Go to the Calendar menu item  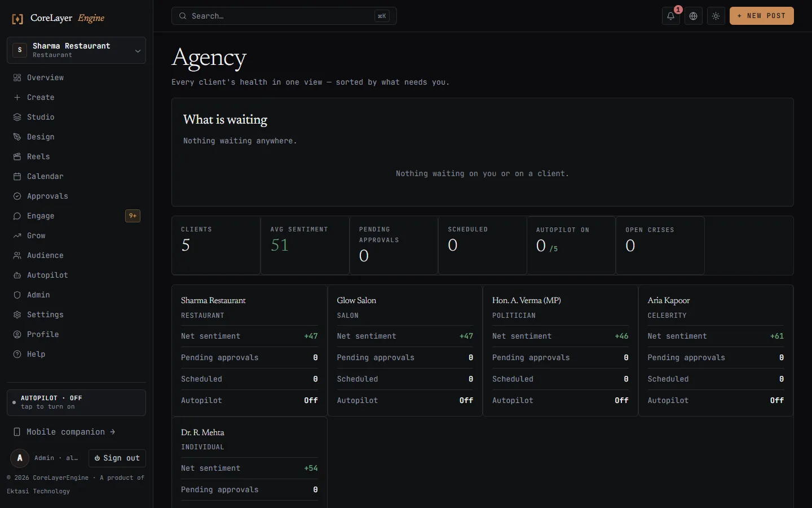pyautogui.click(x=76, y=176)
